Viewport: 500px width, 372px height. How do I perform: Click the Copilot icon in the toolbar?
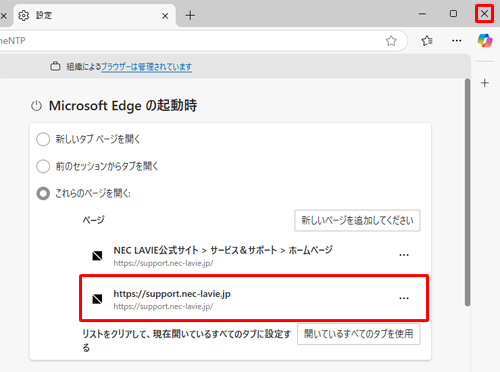[x=485, y=41]
